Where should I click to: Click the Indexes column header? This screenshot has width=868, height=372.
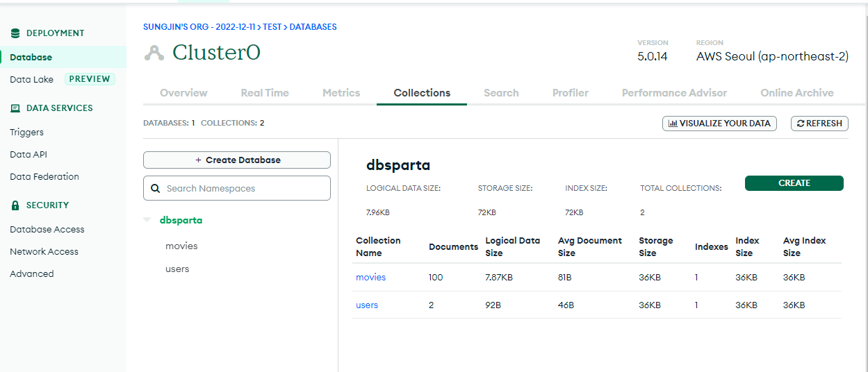[x=712, y=246]
